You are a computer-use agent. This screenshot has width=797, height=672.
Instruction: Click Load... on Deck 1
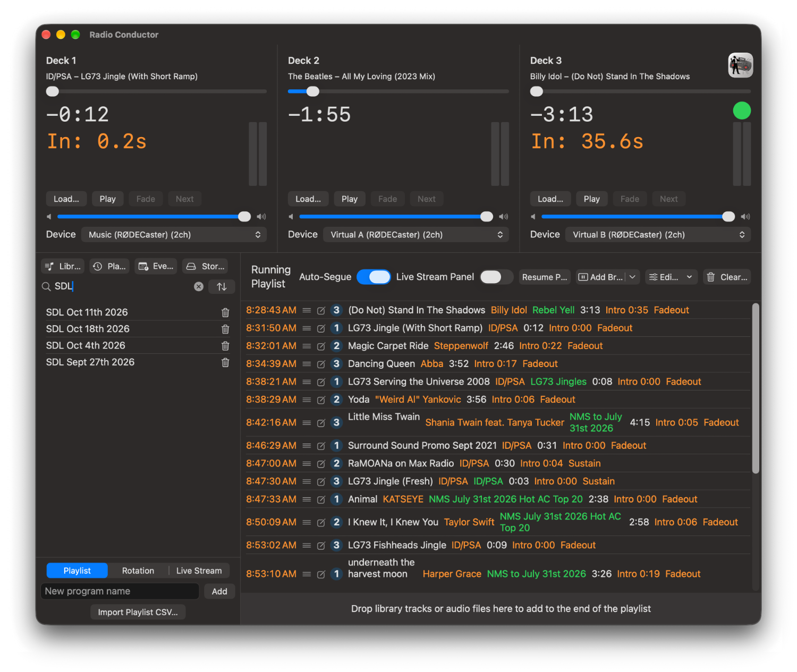(x=66, y=199)
